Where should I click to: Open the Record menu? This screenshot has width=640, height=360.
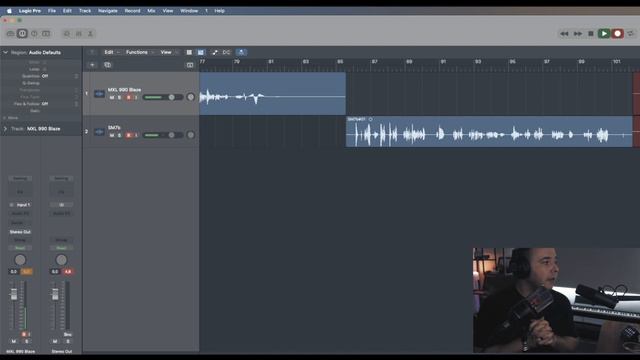132,11
